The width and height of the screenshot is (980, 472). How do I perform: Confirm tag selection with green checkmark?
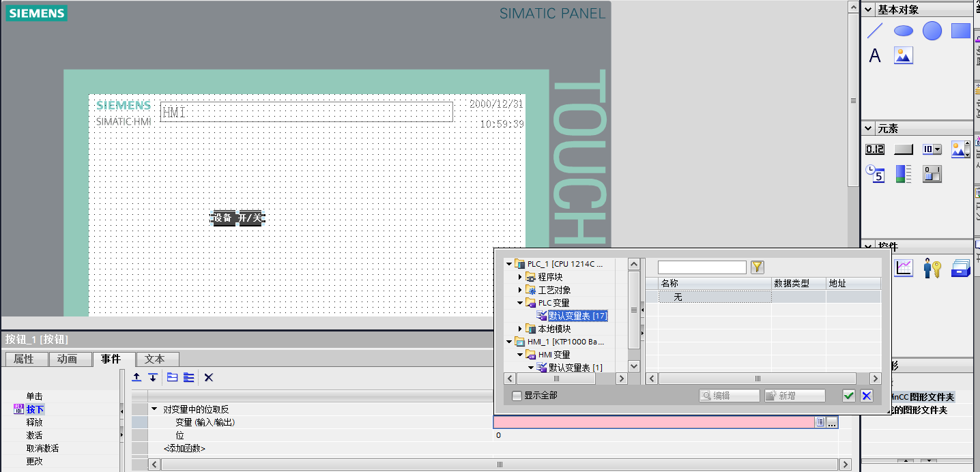[x=848, y=396]
